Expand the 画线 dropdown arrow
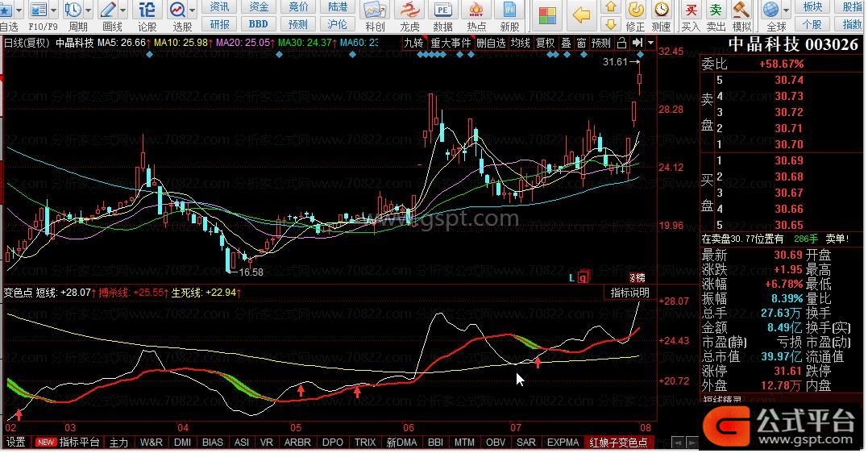868x453 pixels. [x=123, y=10]
